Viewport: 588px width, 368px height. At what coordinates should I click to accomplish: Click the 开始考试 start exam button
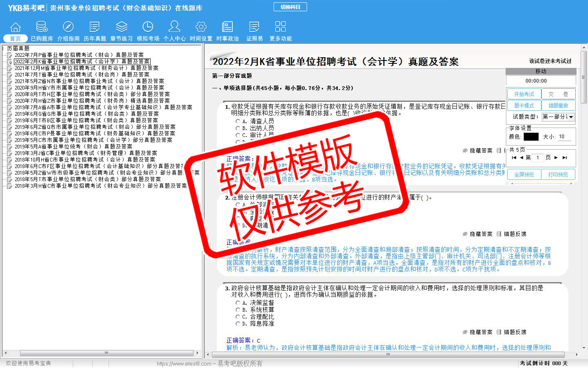point(524,94)
